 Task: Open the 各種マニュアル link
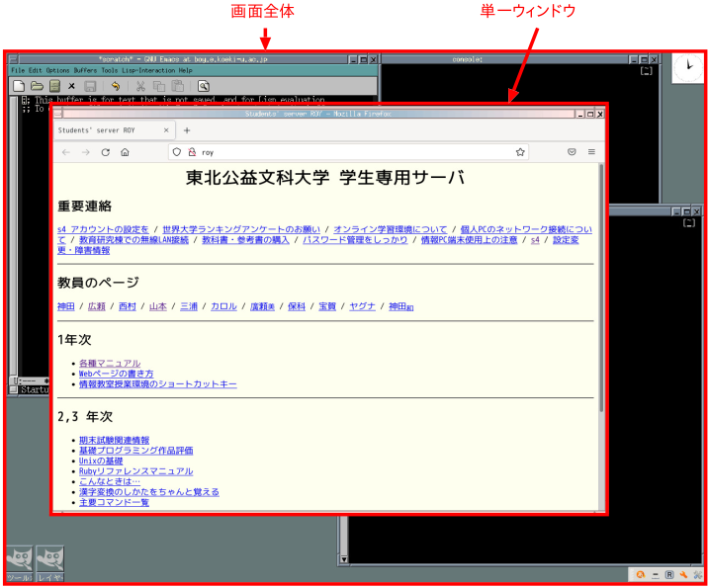[x=110, y=364]
